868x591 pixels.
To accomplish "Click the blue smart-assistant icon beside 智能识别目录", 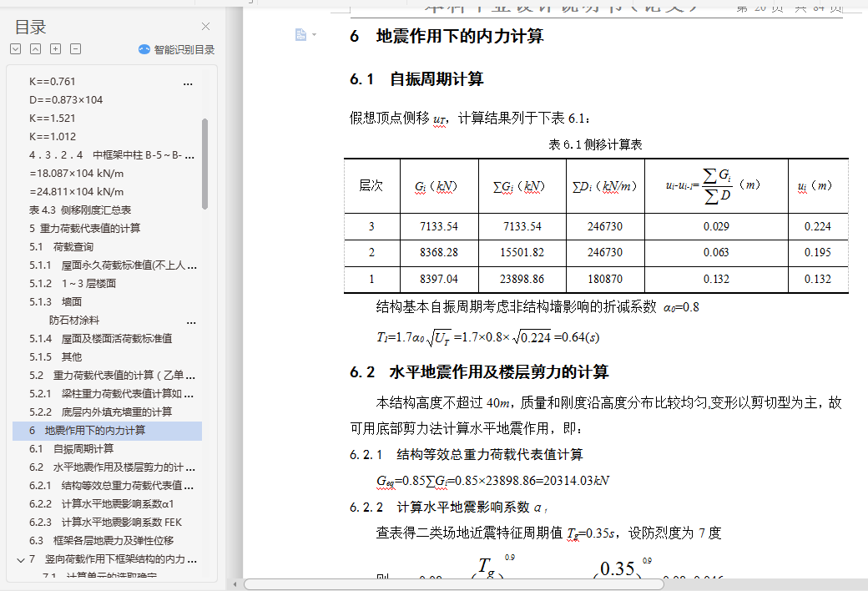I will [144, 49].
